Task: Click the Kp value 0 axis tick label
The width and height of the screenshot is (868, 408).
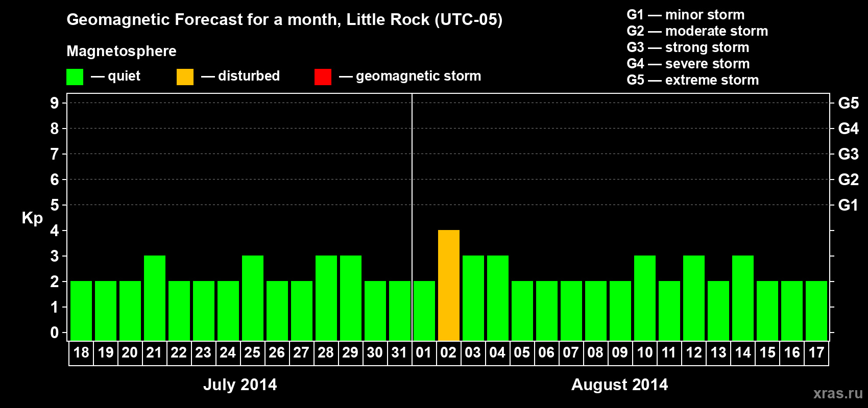Action: pos(55,333)
